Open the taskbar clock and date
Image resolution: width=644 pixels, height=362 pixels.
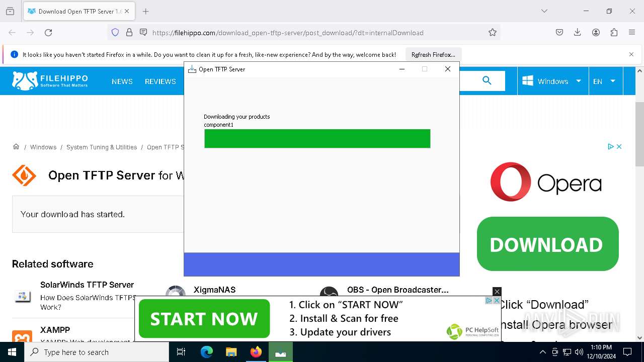[x=601, y=352]
